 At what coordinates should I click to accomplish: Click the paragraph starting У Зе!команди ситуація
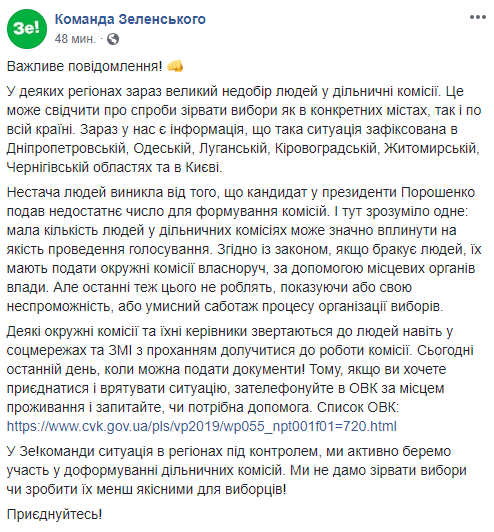tap(237, 471)
